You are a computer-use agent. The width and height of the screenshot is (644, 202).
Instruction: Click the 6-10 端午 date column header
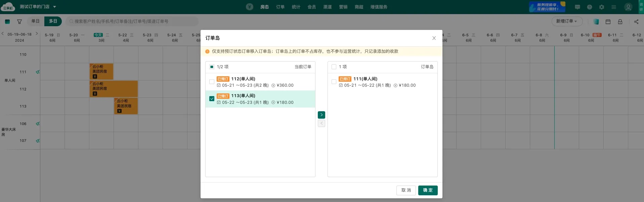pos(591,37)
